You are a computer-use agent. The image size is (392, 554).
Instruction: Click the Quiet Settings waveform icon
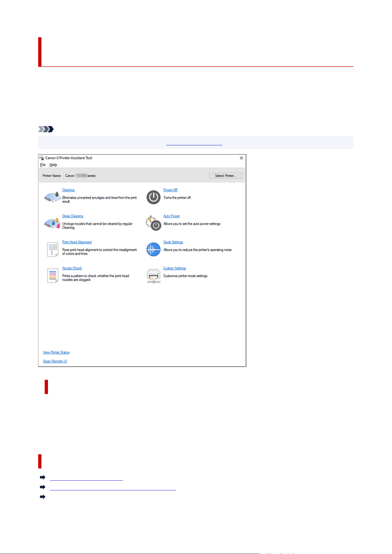tap(153, 249)
